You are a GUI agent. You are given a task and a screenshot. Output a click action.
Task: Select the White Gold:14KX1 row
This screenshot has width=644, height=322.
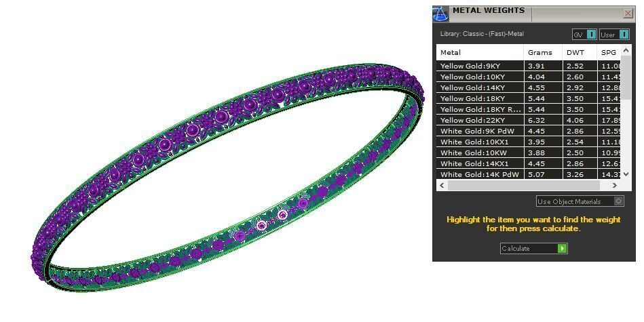coord(528,163)
